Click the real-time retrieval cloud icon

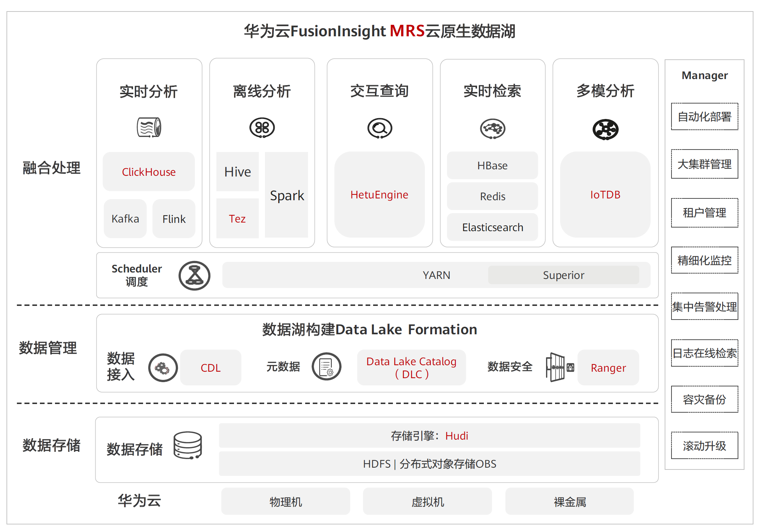click(x=492, y=129)
